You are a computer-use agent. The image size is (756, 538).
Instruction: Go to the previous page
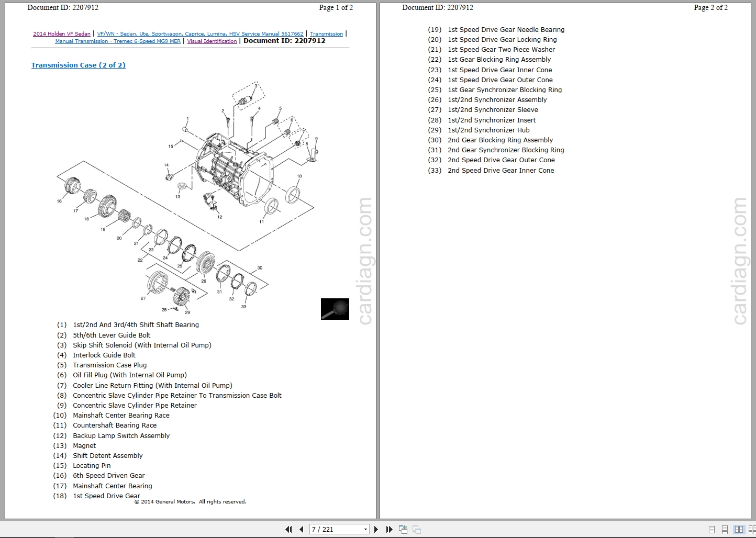coord(302,529)
